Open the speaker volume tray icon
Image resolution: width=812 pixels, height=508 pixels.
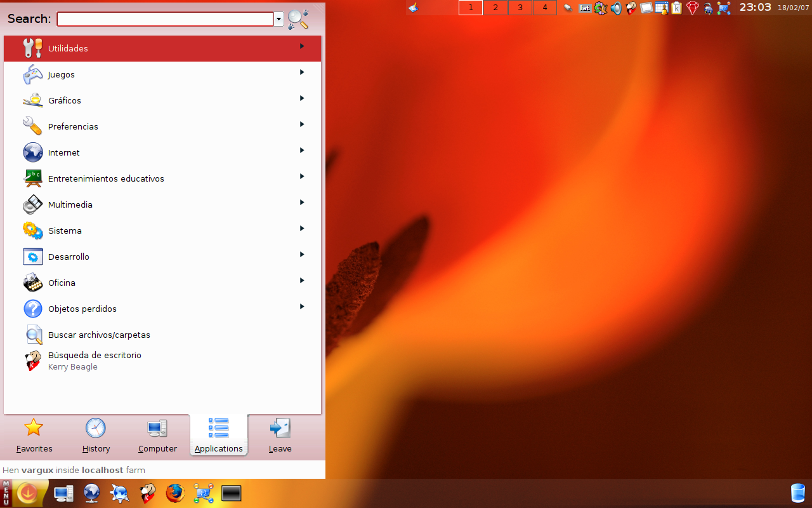tap(616, 8)
